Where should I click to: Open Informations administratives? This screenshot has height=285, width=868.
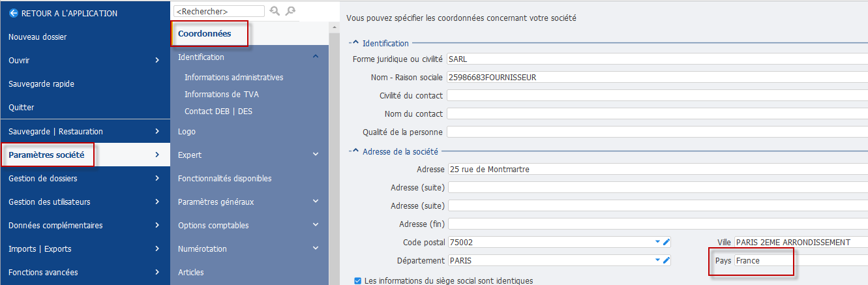(233, 78)
